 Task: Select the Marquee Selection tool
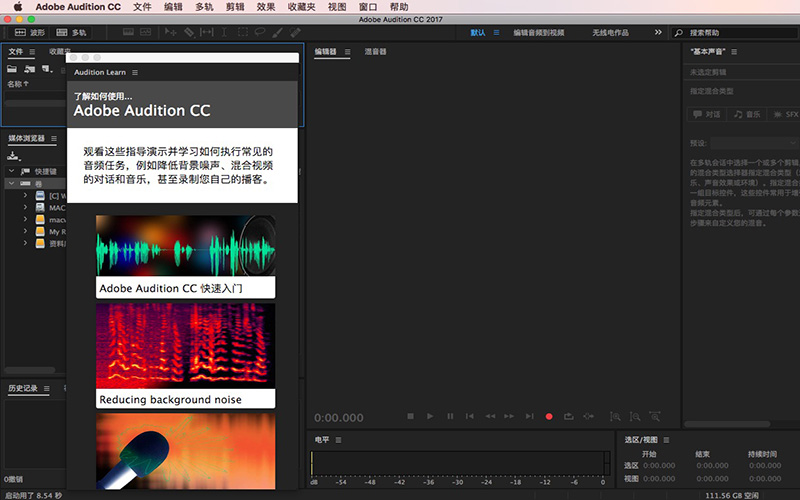point(242,32)
